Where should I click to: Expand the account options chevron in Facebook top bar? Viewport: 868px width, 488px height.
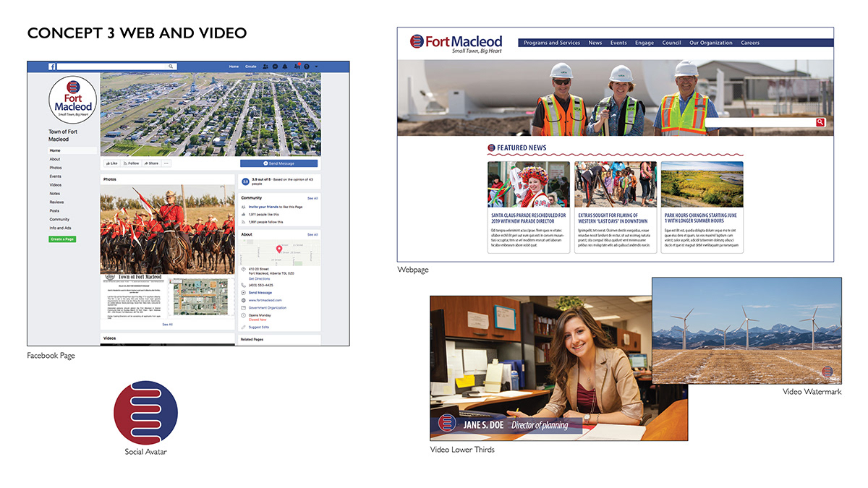point(316,66)
